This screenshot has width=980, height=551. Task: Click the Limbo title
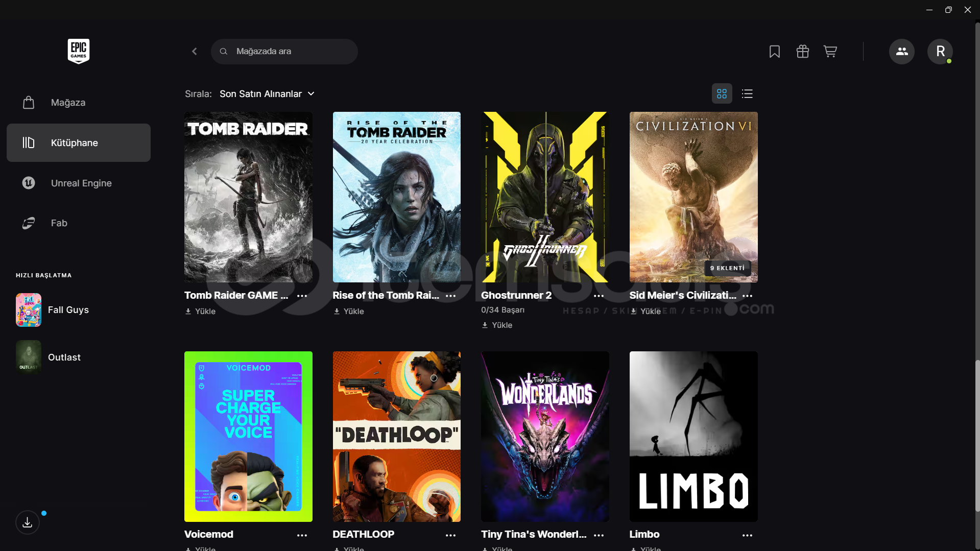pos(644,535)
